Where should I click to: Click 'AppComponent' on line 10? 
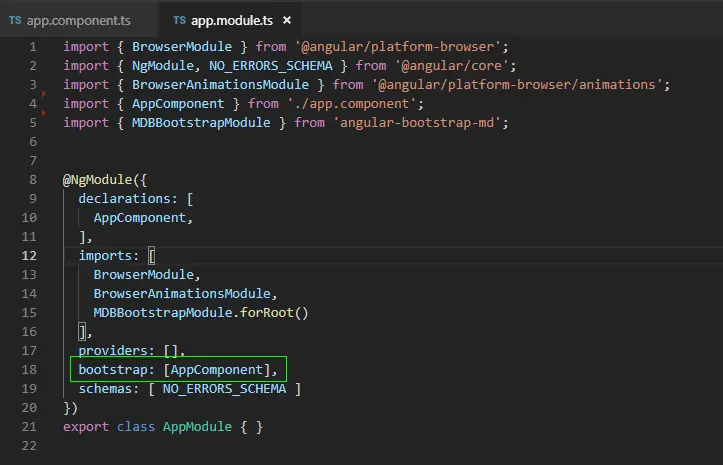[x=140, y=218]
